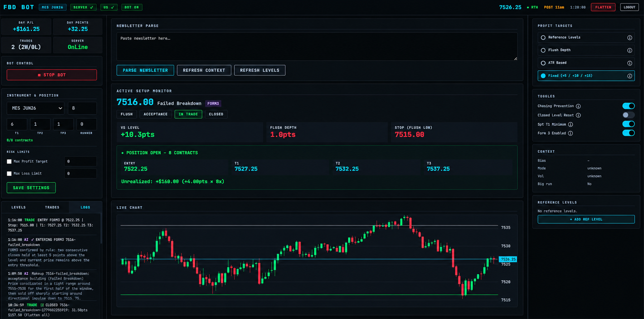Image resolution: width=644 pixels, height=319 pixels.
Task: Click Runner contracts input field
Action: click(x=86, y=124)
